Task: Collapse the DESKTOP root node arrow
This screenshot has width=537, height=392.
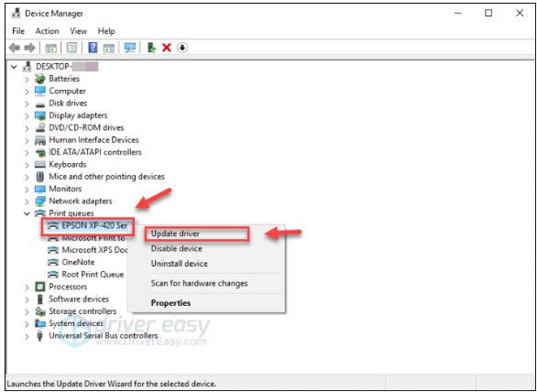Action: coord(14,67)
